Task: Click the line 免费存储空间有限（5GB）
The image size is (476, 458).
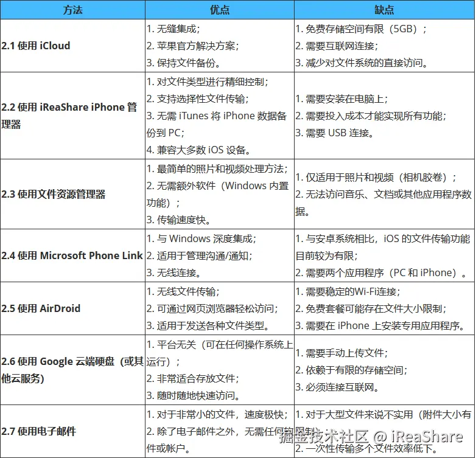Action: pos(361,29)
